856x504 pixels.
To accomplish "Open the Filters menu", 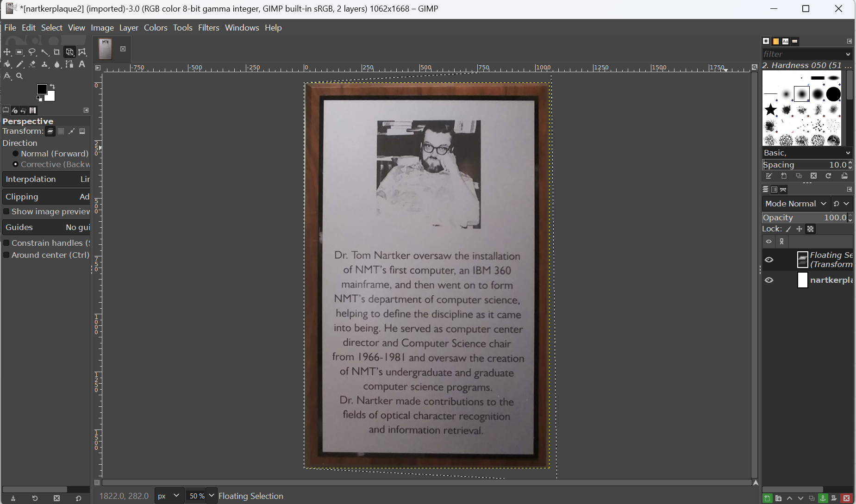I will 208,28.
